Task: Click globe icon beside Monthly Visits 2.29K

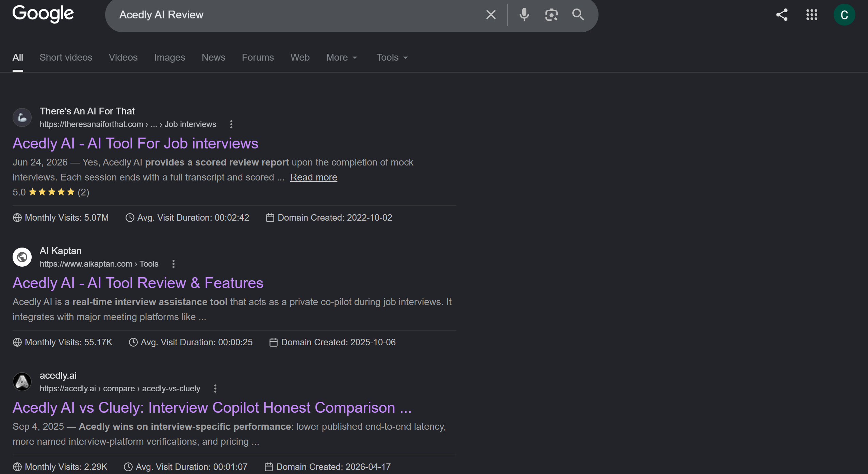Action: coord(17,467)
